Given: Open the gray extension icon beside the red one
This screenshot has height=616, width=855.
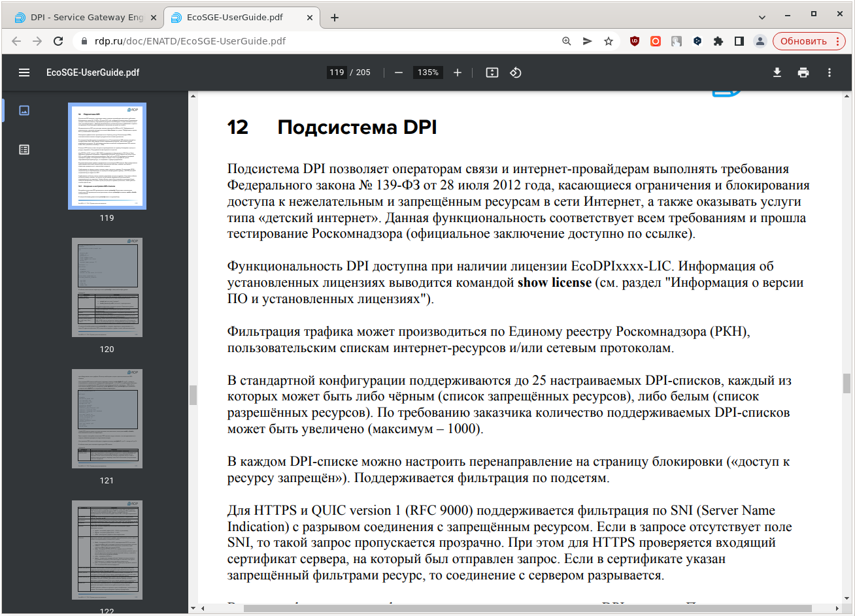Looking at the screenshot, I should (677, 41).
